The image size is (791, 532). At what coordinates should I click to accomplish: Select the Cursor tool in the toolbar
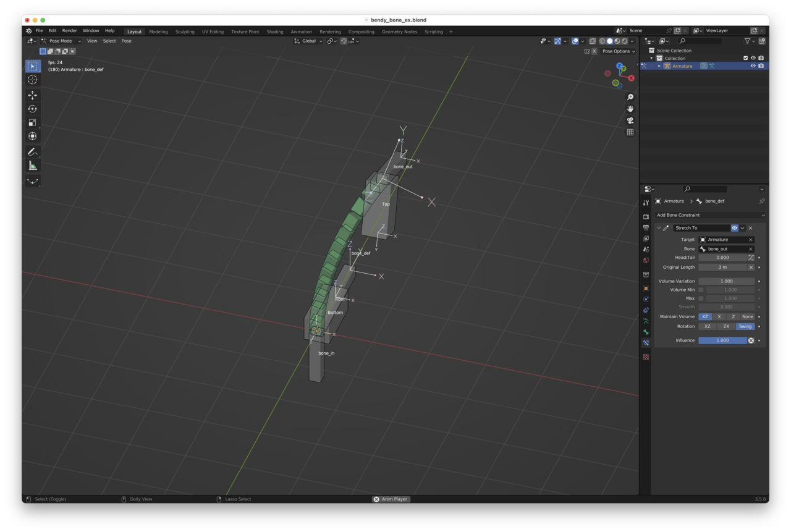click(x=33, y=80)
